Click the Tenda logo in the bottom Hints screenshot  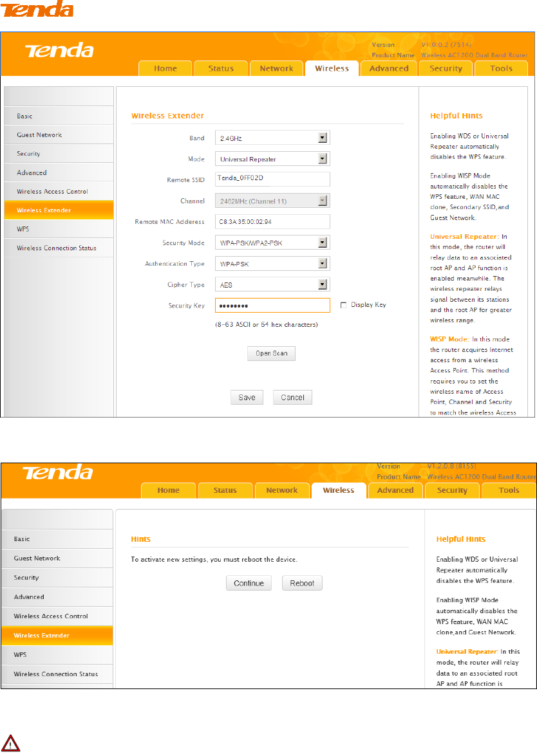tap(57, 472)
